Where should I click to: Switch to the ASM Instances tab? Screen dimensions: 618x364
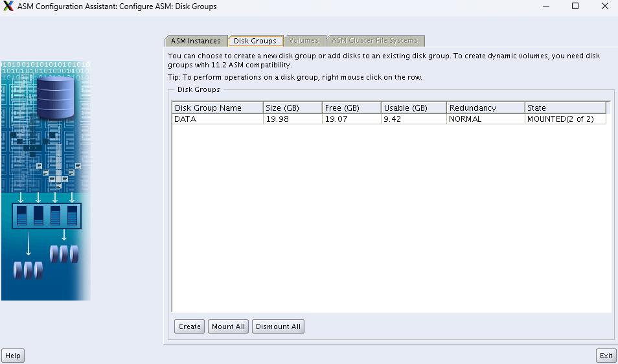point(196,41)
